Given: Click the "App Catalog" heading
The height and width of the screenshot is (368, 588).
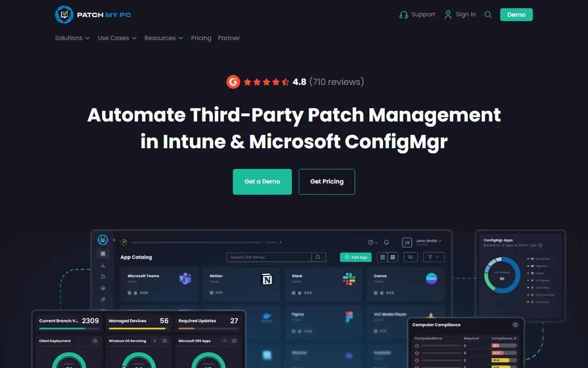Looking at the screenshot, I should (x=136, y=257).
